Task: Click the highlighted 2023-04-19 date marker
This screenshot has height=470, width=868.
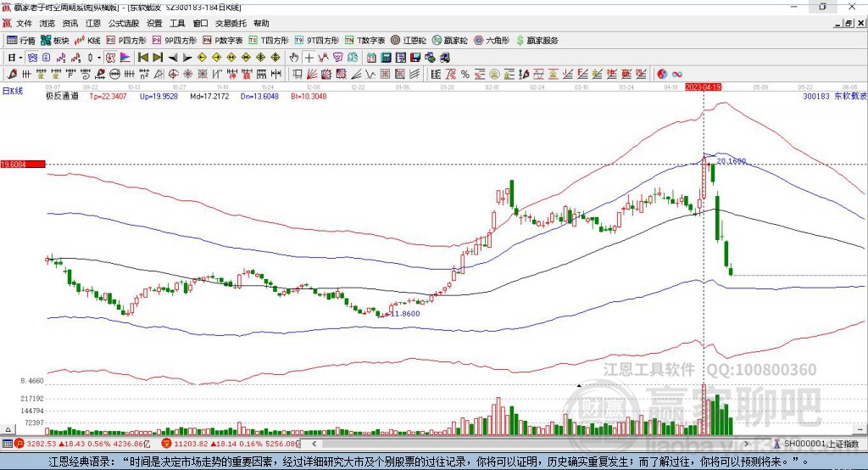Action: pos(703,87)
